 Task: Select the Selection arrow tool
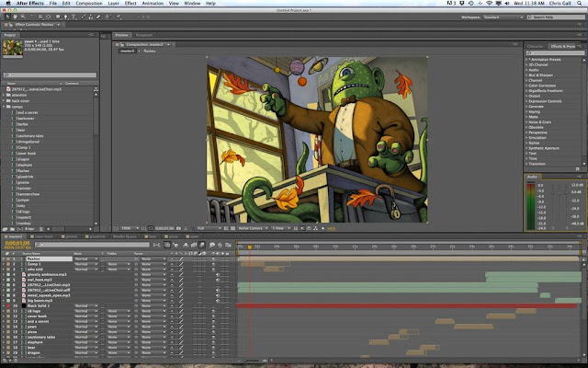[x=7, y=17]
